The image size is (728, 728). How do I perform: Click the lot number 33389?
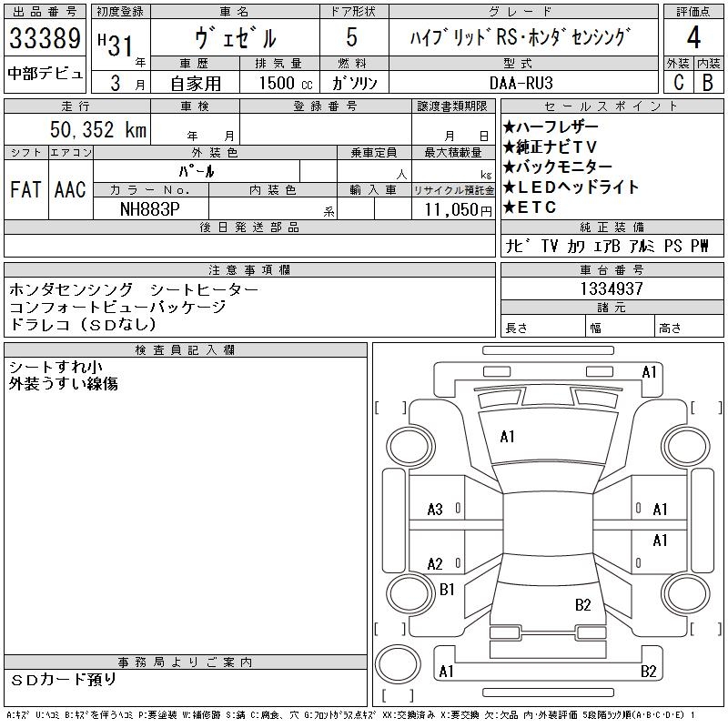(x=45, y=40)
